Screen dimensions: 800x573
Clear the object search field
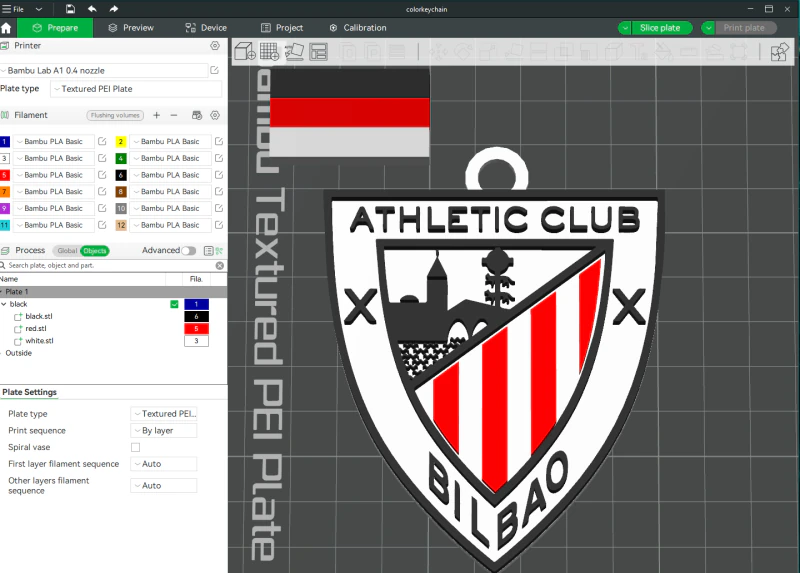(x=220, y=265)
